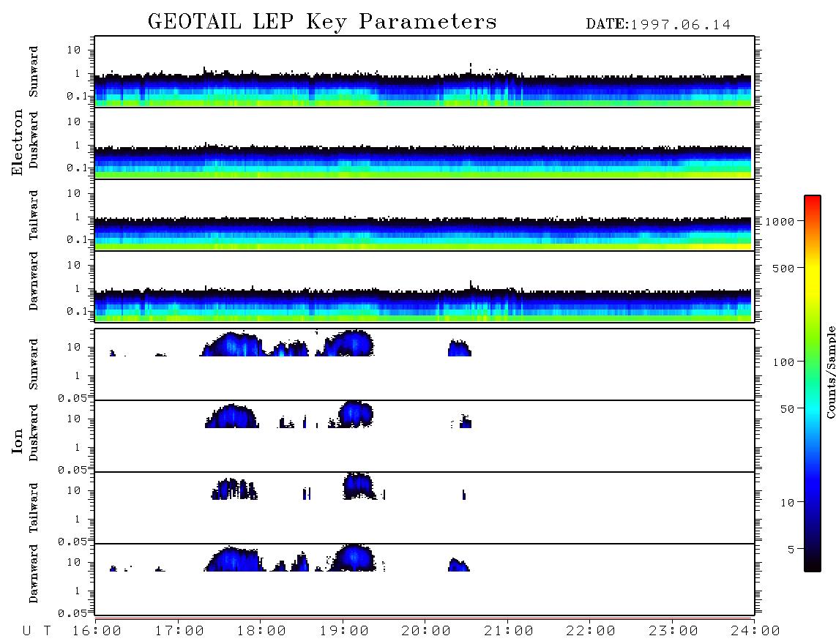Select the Electron Sunward panel label
The width and height of the screenshot is (836, 644).
34,72
